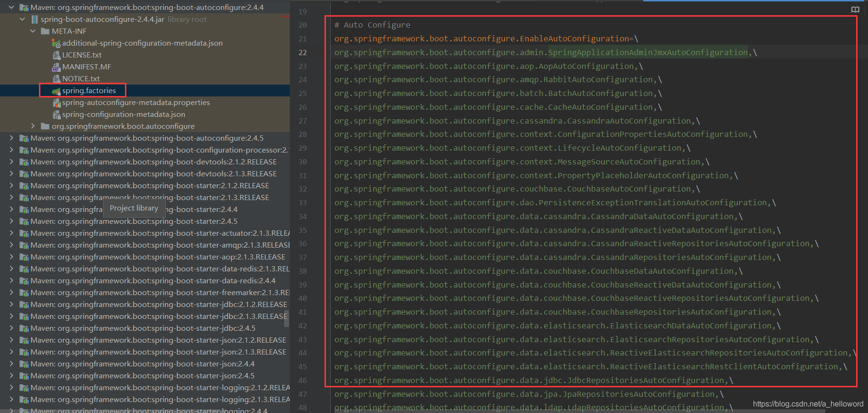Expand Maven spring-boot-starter-jdbc:2.4.5 node
Screen dimensions: 868x413
11,328
